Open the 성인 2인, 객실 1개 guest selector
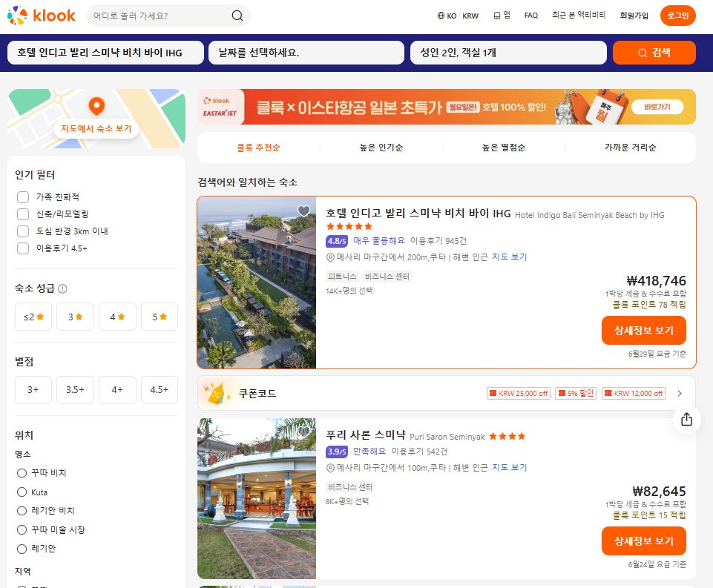Screen dimensions: 713x588 pos(508,53)
